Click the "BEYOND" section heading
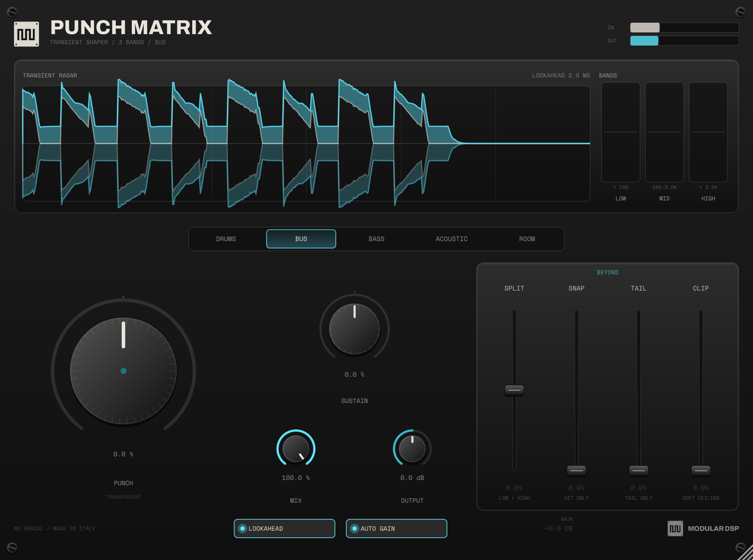 608,272
